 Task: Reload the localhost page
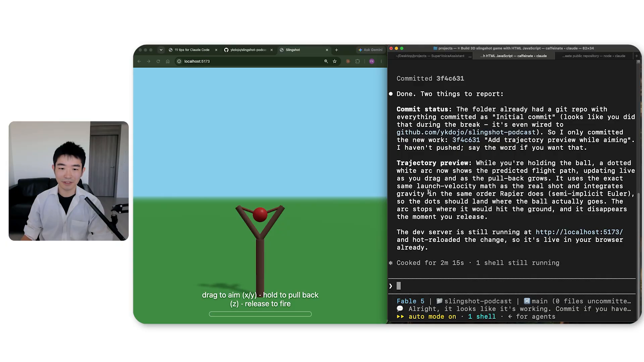pos(158,61)
